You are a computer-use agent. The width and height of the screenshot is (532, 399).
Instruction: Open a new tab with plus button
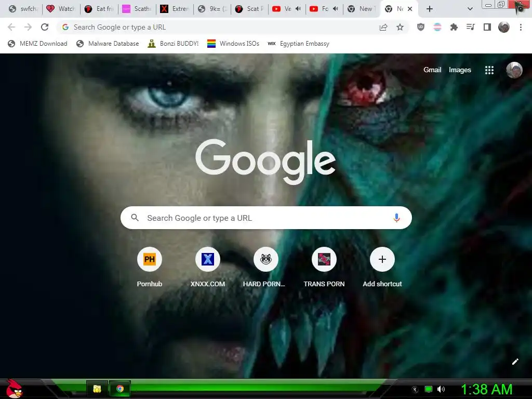[x=430, y=9]
